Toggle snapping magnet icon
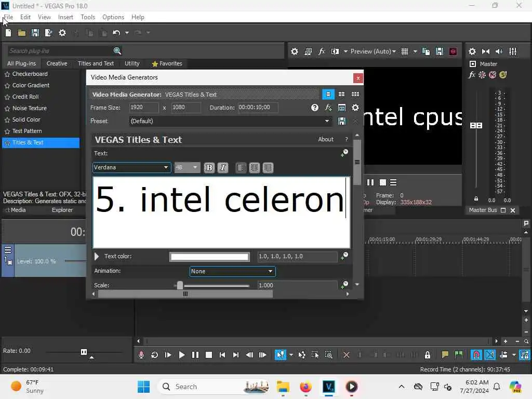Viewport: 532px width, 399px height. pyautogui.click(x=476, y=355)
